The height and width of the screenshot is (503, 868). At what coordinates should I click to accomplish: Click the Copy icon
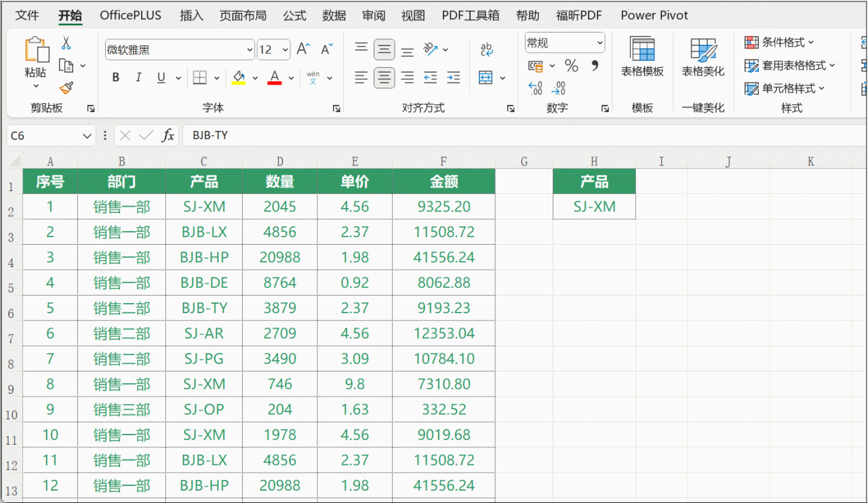point(66,66)
